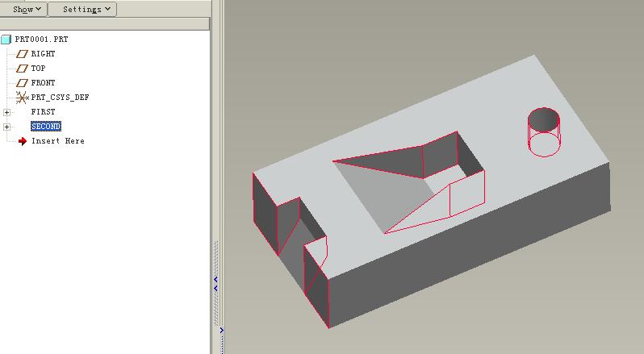This screenshot has height=354, width=644.
Task: Click the FRONT datum plane icon
Action: coord(22,83)
